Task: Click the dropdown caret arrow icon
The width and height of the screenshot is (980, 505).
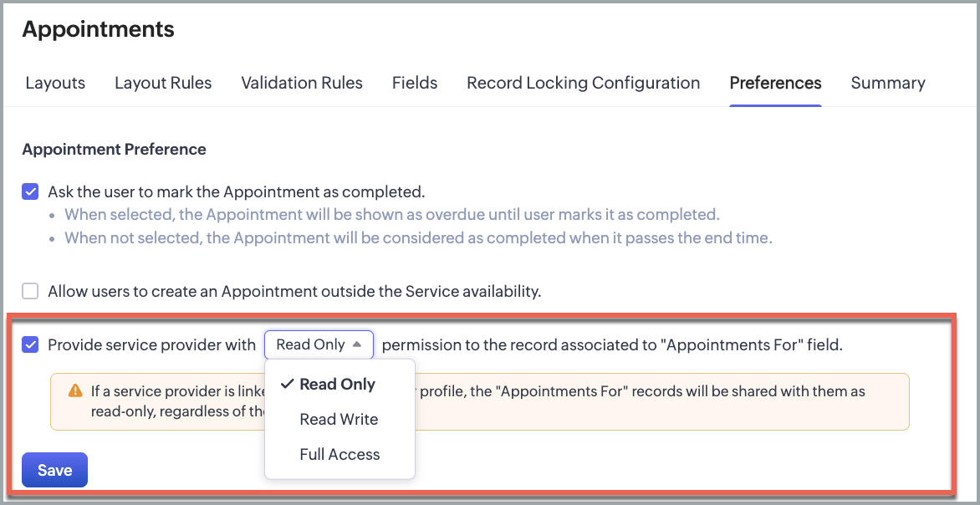Action: [357, 344]
